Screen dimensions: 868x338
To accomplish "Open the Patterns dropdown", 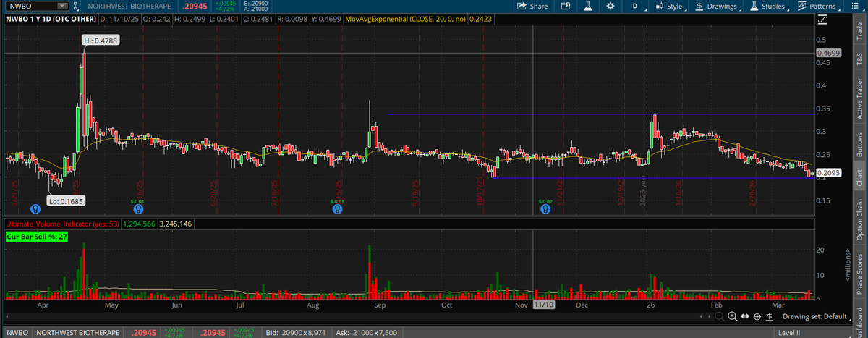I will (820, 7).
